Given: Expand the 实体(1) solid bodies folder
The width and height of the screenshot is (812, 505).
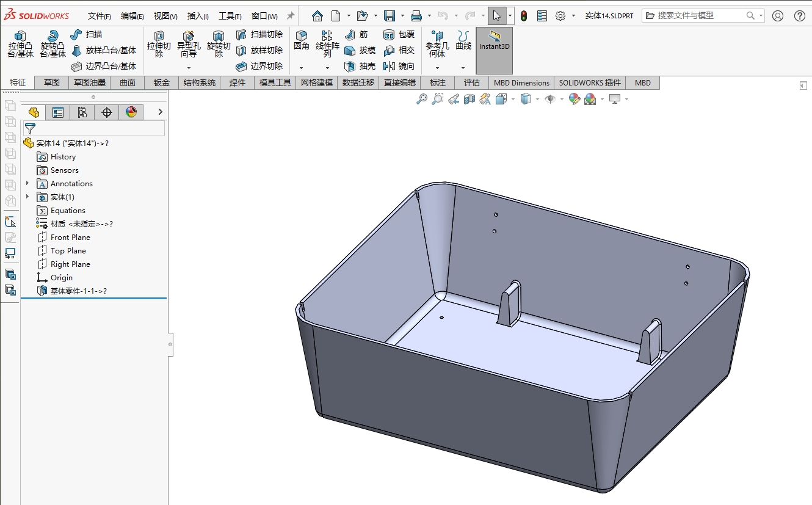Looking at the screenshot, I should click(27, 197).
